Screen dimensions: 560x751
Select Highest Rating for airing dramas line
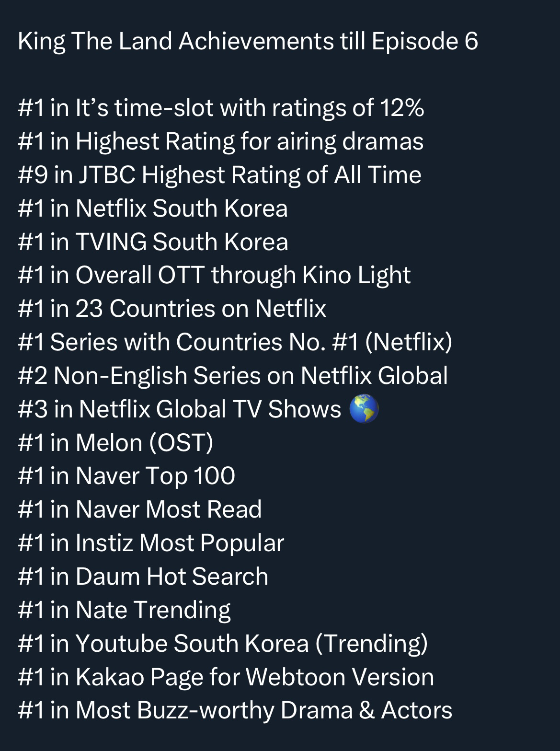click(x=221, y=141)
